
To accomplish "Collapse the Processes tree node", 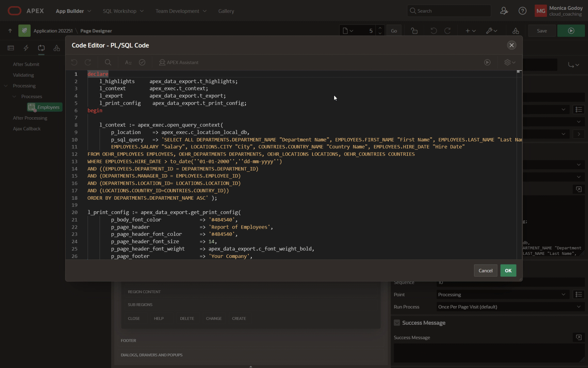I will coord(14,96).
